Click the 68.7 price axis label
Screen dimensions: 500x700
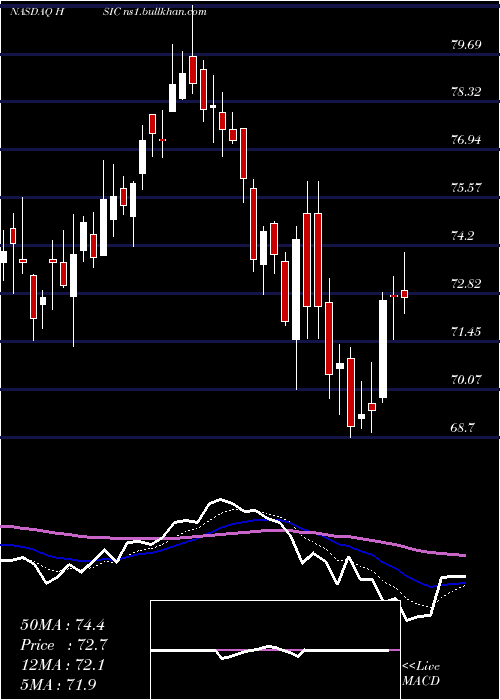[463, 428]
